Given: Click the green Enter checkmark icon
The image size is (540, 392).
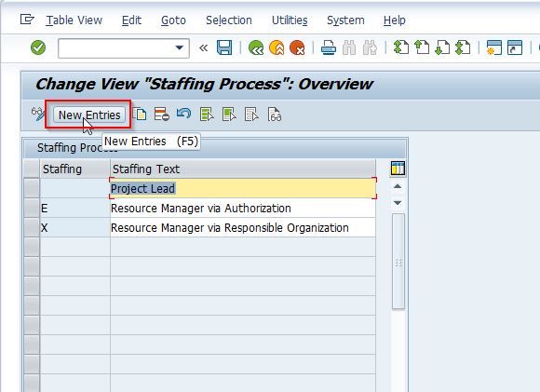Looking at the screenshot, I should pyautogui.click(x=38, y=47).
